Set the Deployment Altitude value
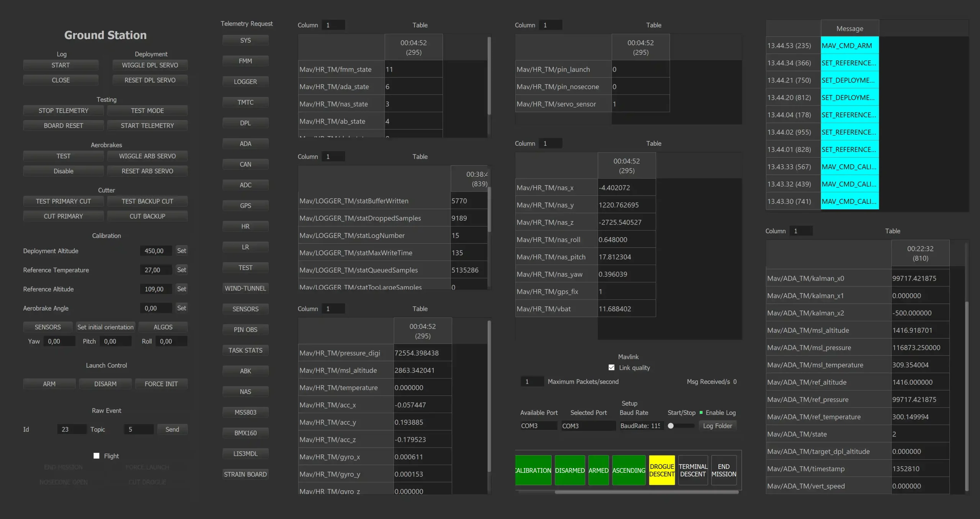Viewport: 980px width, 519px height. click(x=181, y=251)
